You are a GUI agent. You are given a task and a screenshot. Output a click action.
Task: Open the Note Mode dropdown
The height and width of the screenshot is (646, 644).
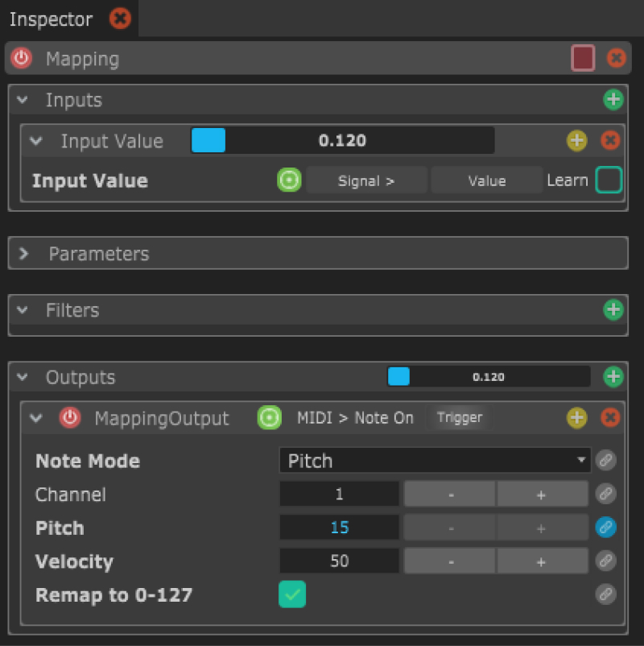(435, 461)
